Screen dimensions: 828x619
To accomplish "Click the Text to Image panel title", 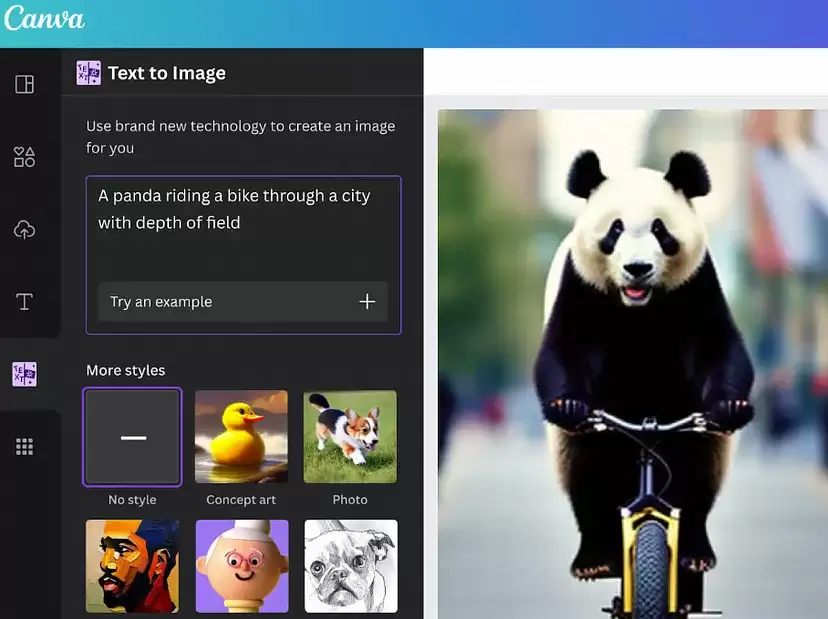I will (x=167, y=73).
